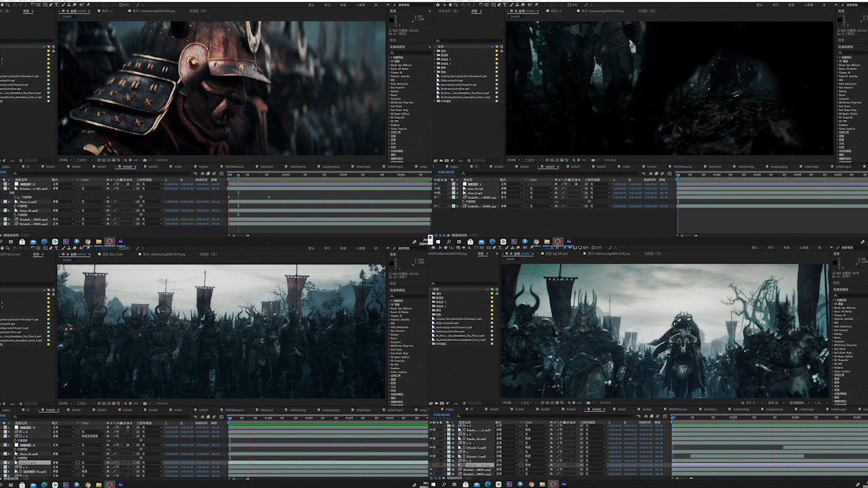Open Windows Start button on bottom-right window taskbar

click(x=434, y=484)
